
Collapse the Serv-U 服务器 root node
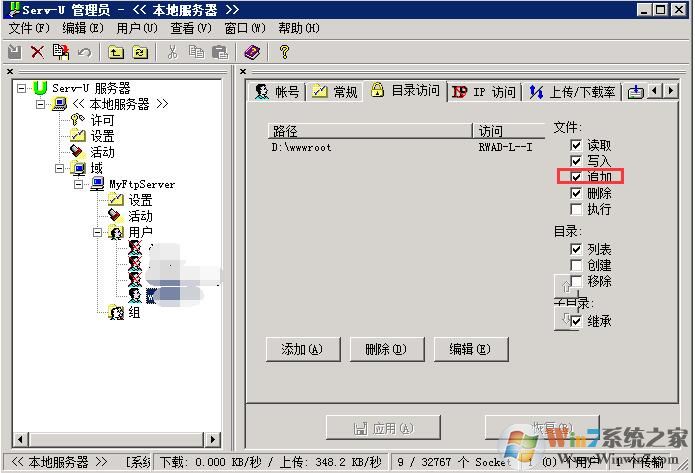click(21, 88)
